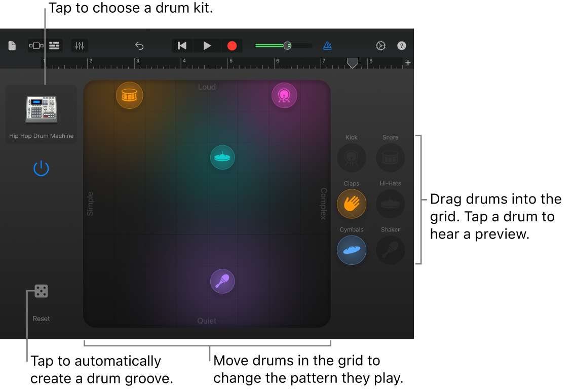The height and width of the screenshot is (392, 574).
Task: Select the magenta snare puck on the grid
Action: pos(284,95)
